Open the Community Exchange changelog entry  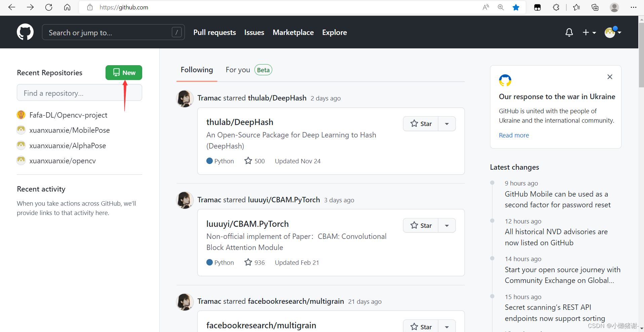(x=562, y=275)
